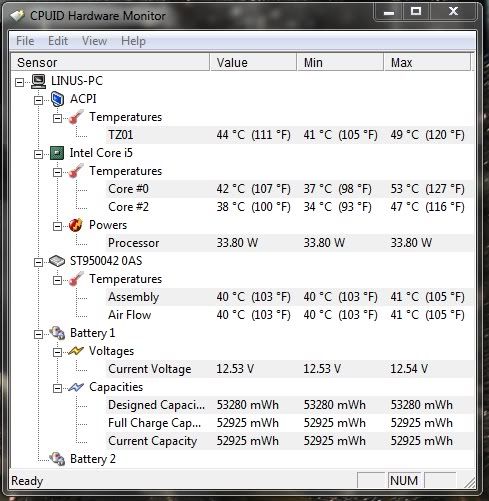Click the Min column header

point(340,62)
